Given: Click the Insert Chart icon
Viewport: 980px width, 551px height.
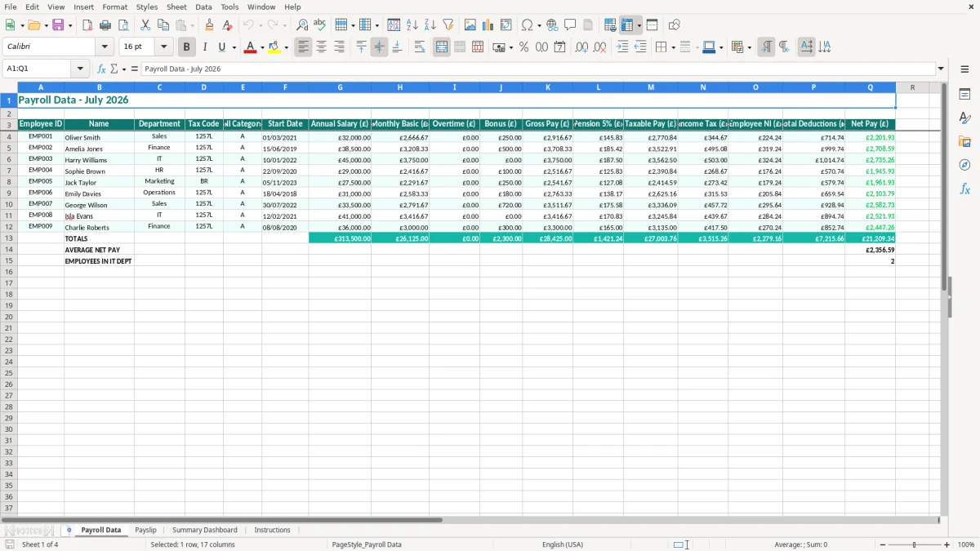Looking at the screenshot, I should click(488, 25).
